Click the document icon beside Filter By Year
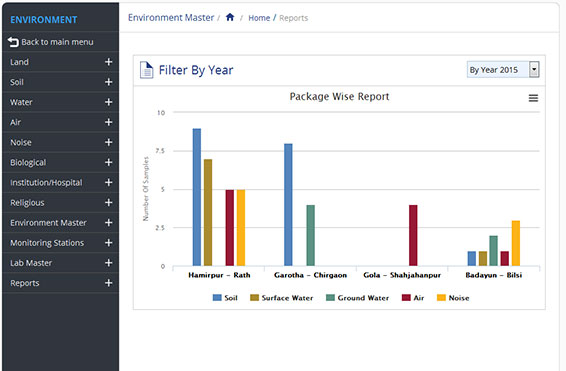 tap(146, 70)
